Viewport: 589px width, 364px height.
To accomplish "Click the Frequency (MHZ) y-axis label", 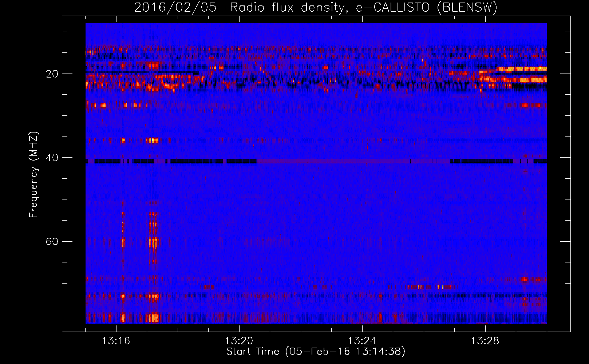I will pyautogui.click(x=33, y=175).
